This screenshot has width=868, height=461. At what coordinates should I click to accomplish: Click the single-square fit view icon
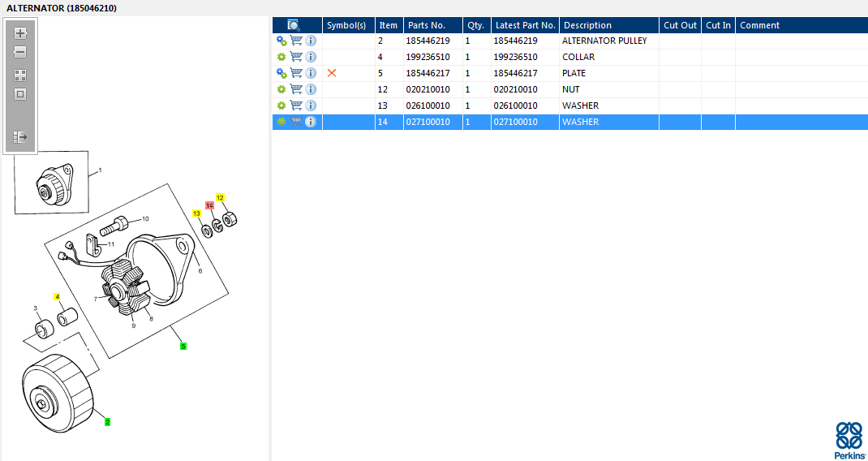pos(20,94)
